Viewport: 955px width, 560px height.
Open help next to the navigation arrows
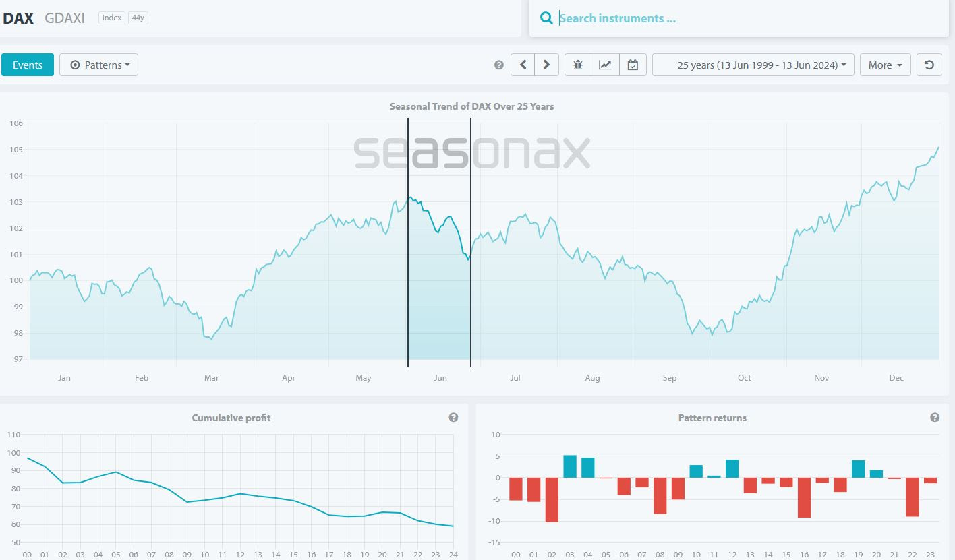click(499, 65)
